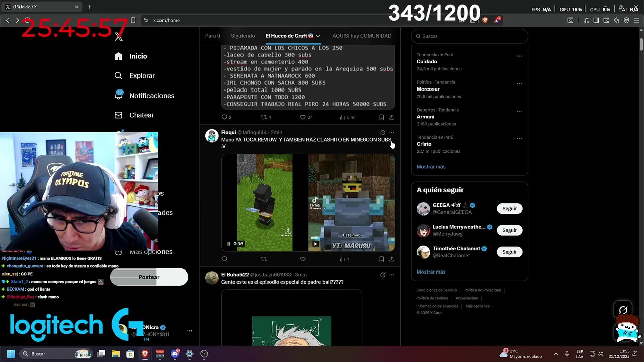Open more options on Floqui's post
The image size is (644, 362).
click(392, 133)
